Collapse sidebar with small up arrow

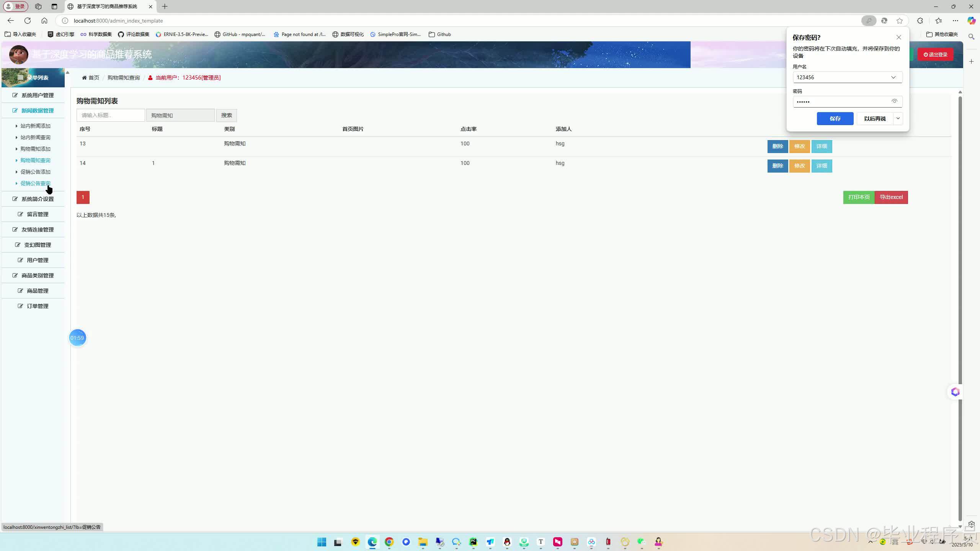[x=67, y=72]
